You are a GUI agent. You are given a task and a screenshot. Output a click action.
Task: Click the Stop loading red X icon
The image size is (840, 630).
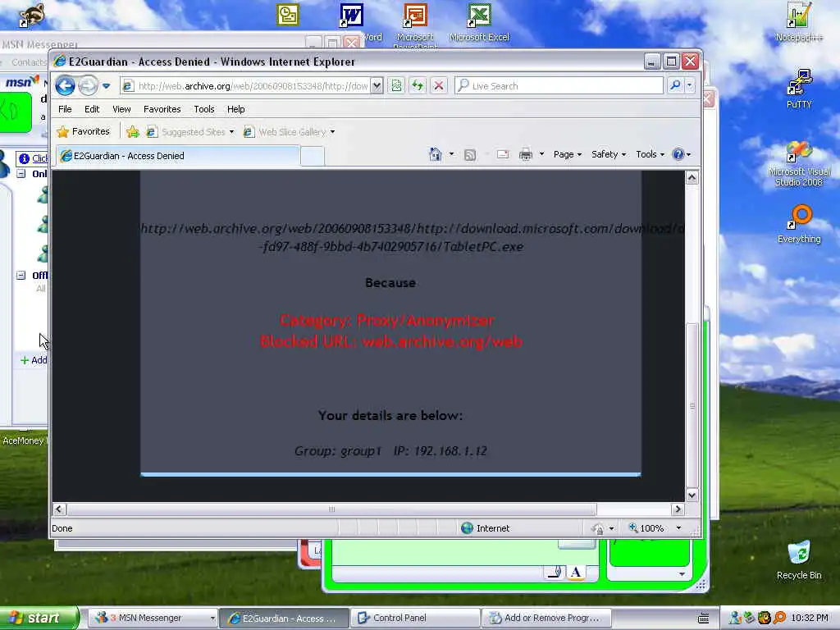click(439, 85)
